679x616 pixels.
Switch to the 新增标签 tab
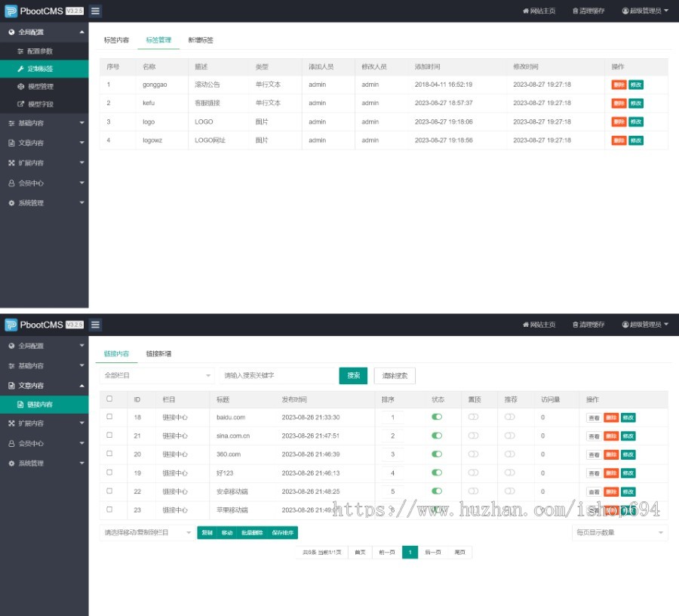point(201,40)
